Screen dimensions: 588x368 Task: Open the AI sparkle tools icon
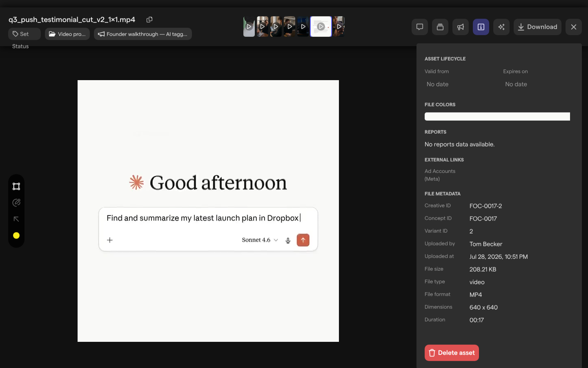501,27
